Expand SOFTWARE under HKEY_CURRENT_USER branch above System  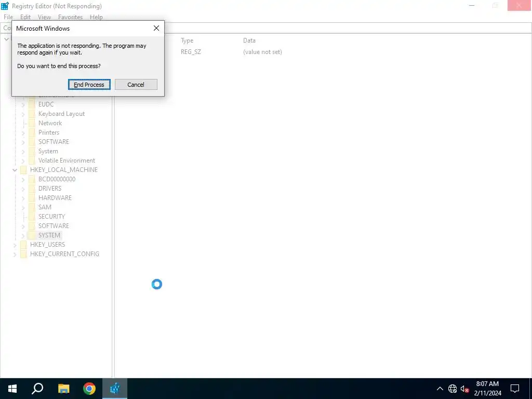pyautogui.click(x=23, y=142)
